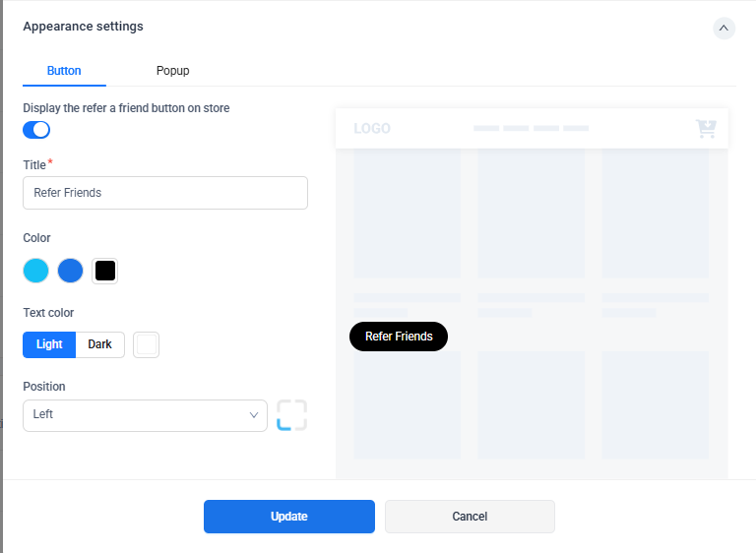Click the shopping cart icon in preview
Image resolution: width=756 pixels, height=553 pixels.
pyautogui.click(x=705, y=129)
